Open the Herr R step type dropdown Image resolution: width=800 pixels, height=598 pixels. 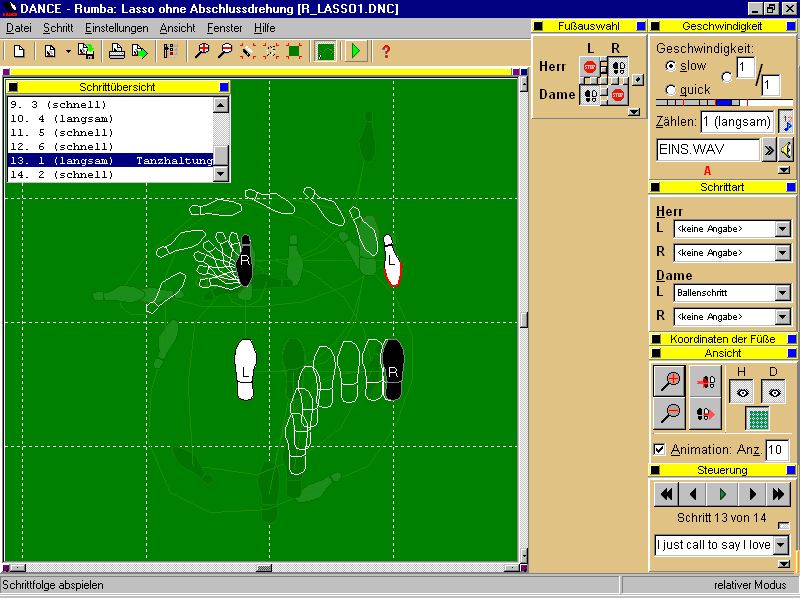coord(783,253)
